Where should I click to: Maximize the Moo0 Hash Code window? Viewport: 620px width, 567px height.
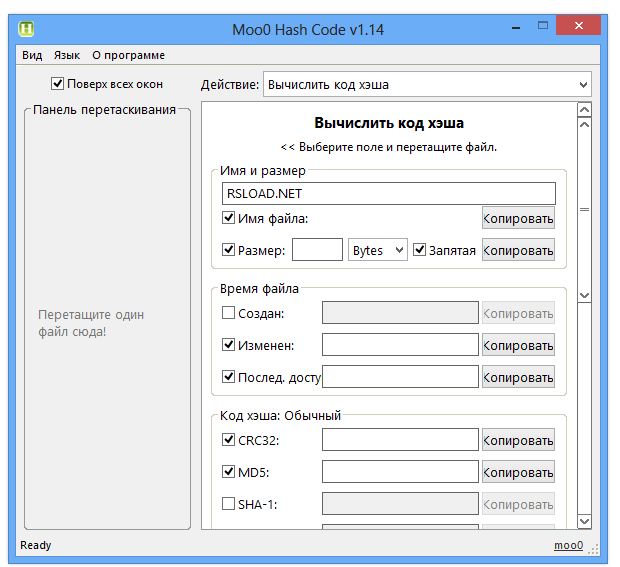543,26
